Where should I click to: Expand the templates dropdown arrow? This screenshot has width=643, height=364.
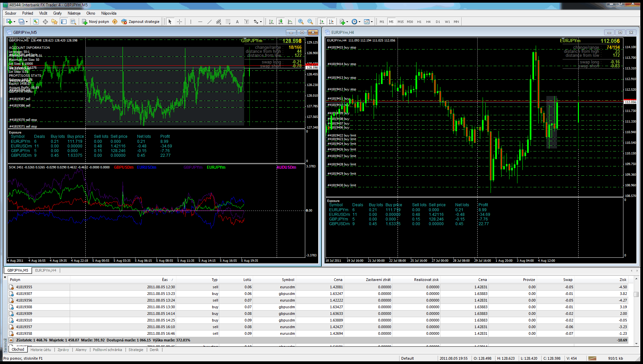372,22
